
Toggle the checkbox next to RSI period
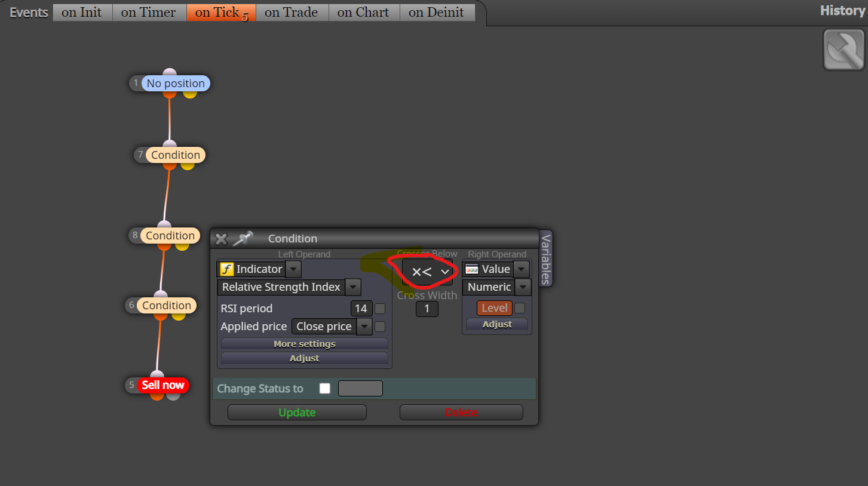pos(380,309)
